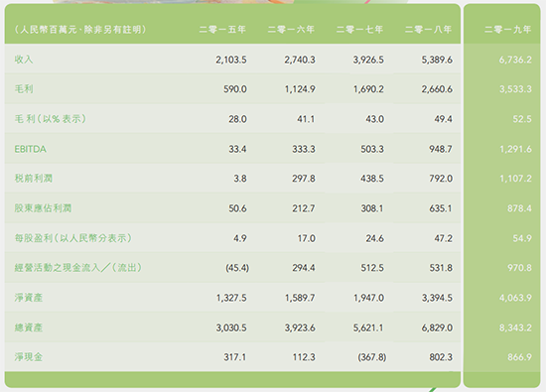Click the pre-tax profit value 297.8

point(304,179)
